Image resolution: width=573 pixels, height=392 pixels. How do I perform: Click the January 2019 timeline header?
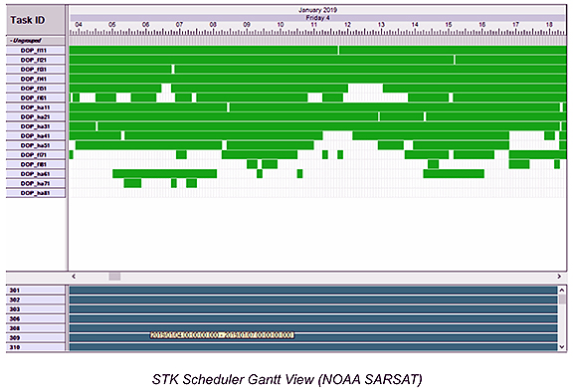317,10
